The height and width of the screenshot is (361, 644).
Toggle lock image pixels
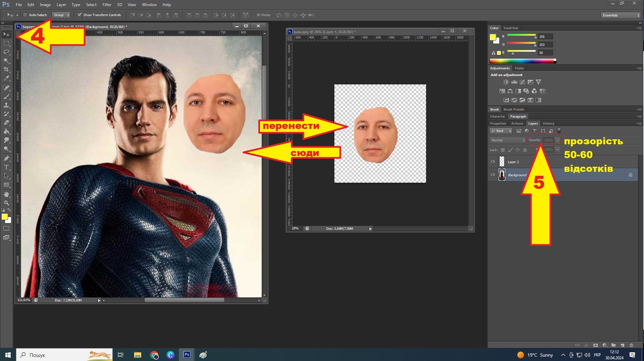pyautogui.click(x=510, y=150)
